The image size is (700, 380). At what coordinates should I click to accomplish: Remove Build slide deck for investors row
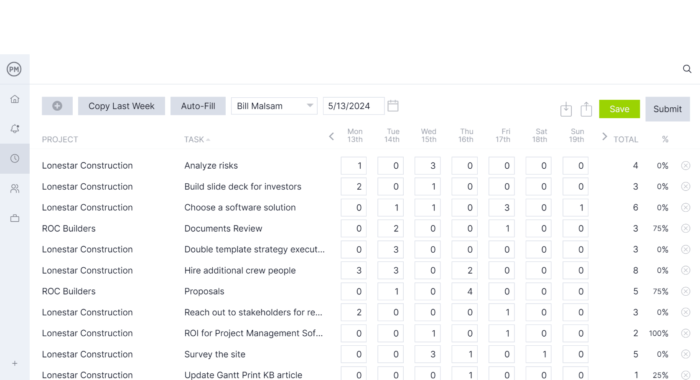686,187
